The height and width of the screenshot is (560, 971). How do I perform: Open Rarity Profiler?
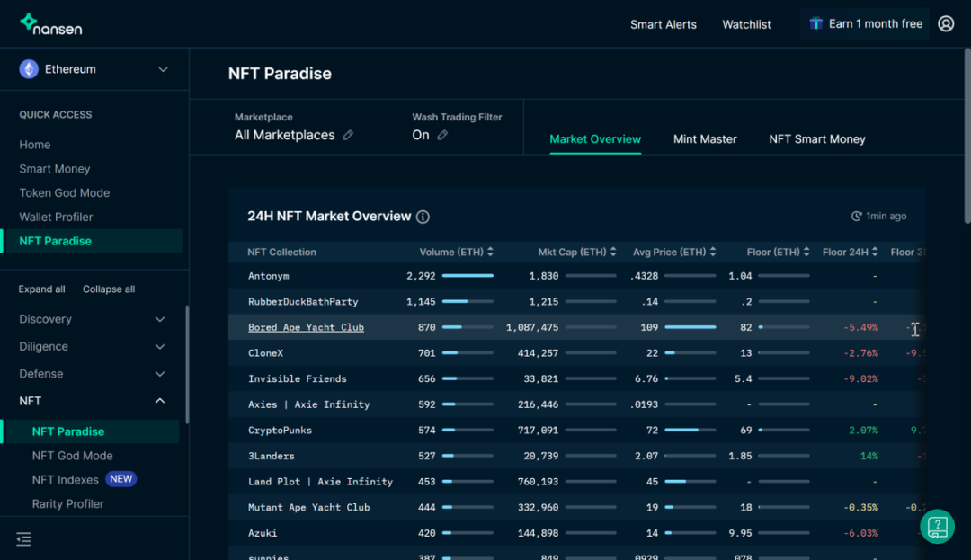click(68, 503)
